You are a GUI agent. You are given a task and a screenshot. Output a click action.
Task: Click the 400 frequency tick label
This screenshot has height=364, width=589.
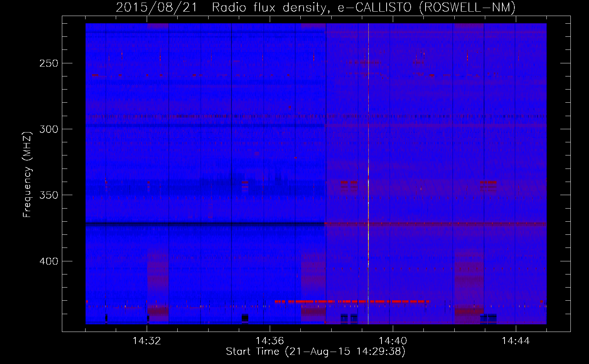[49, 261]
